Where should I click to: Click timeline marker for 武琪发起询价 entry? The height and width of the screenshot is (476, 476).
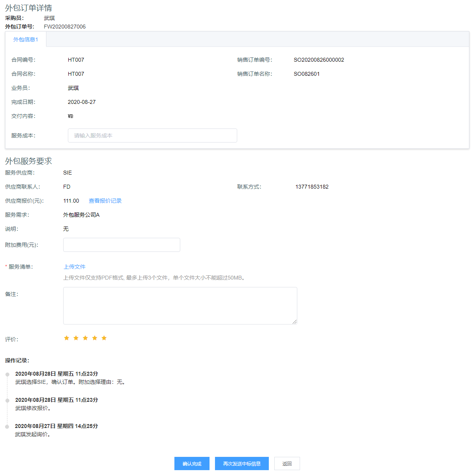pos(7,427)
